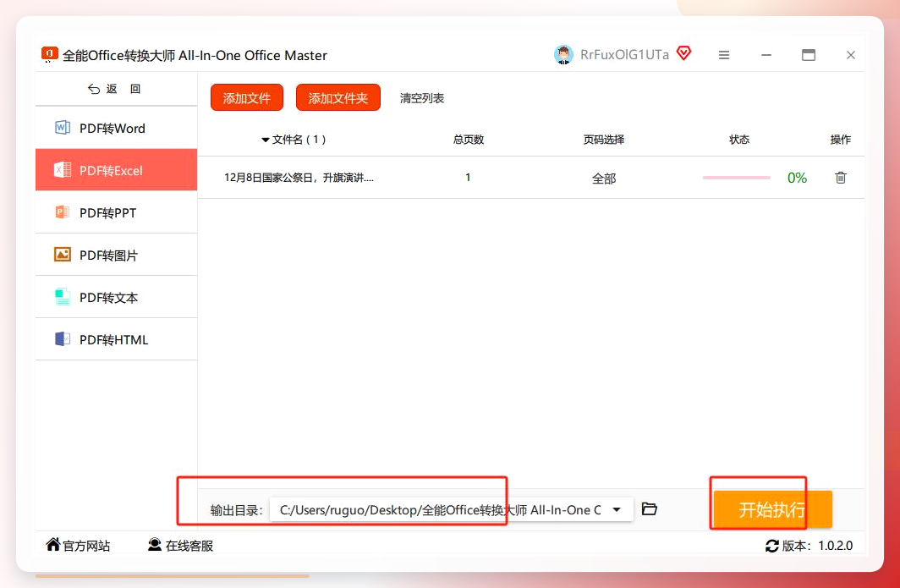Select PDF转文本 in sidebar
Image resolution: width=900 pixels, height=588 pixels.
(117, 298)
